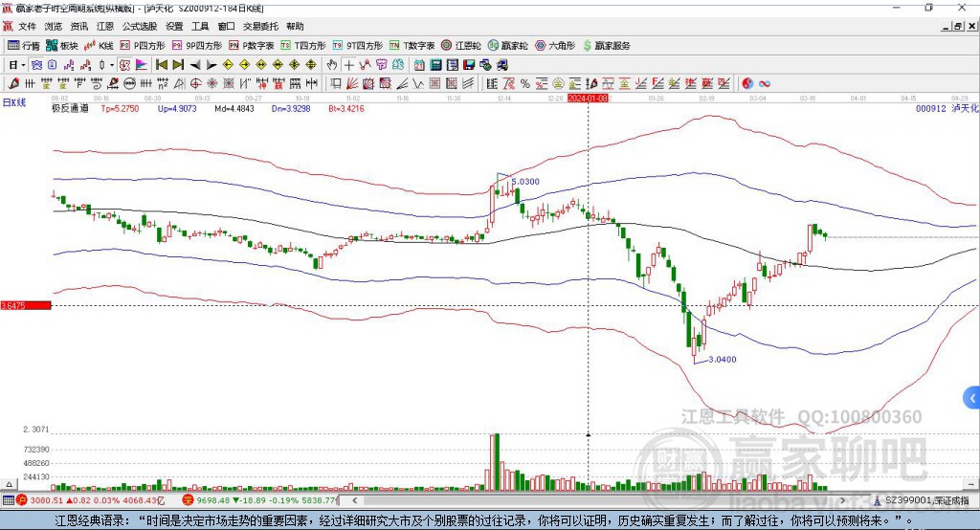Open the 资讯 menu
Viewport: 980px width, 530px height.
[x=78, y=26]
